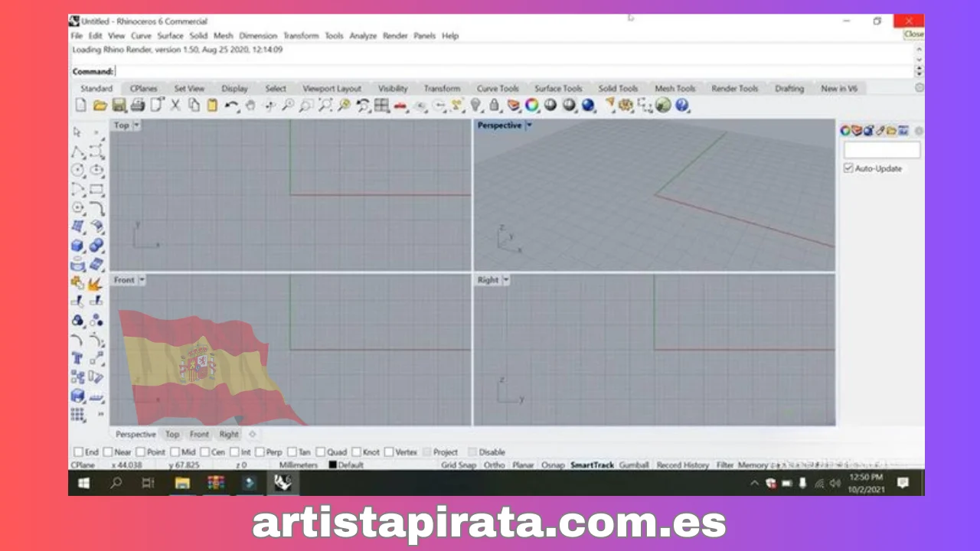Click the Save diskette icon
Viewport: 980px width, 551px height.
coord(119,106)
